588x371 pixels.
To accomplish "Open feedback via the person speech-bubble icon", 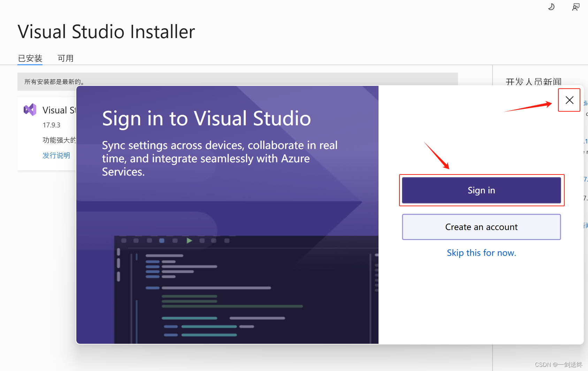I will pos(575,7).
